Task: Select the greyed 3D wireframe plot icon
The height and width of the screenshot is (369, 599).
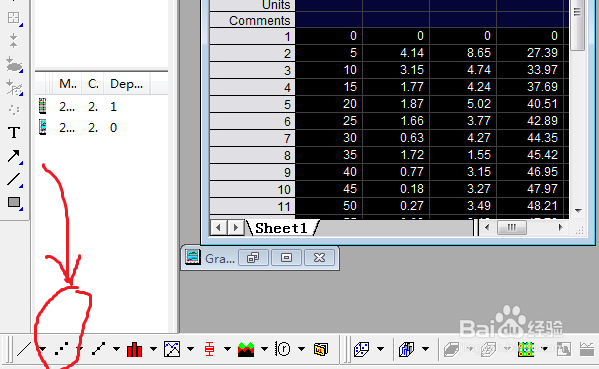Action: tap(489, 349)
